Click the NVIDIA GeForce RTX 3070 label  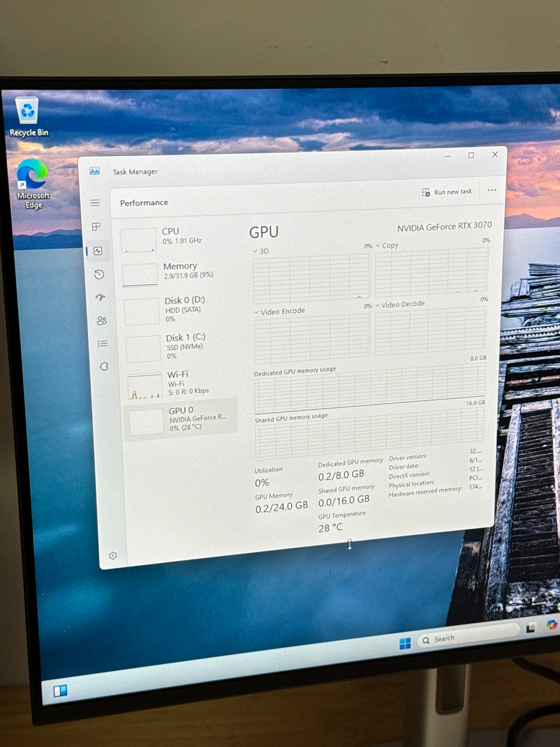click(x=444, y=227)
